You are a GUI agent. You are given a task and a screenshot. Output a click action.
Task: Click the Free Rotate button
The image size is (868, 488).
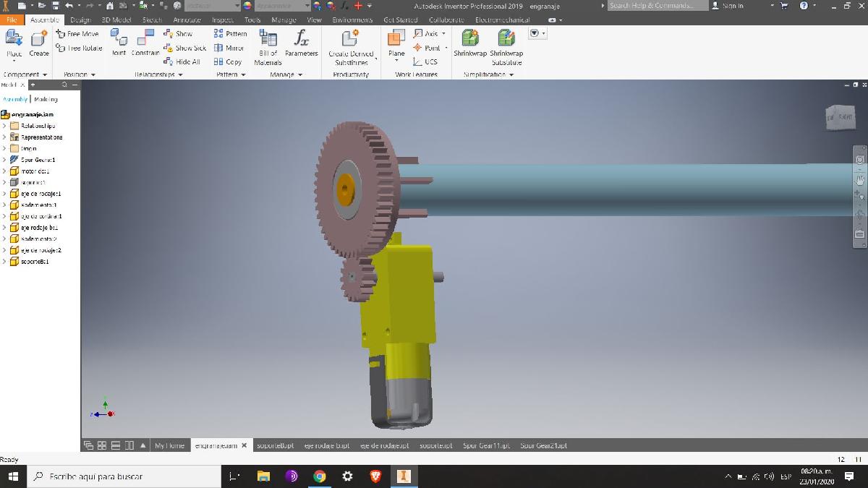80,48
